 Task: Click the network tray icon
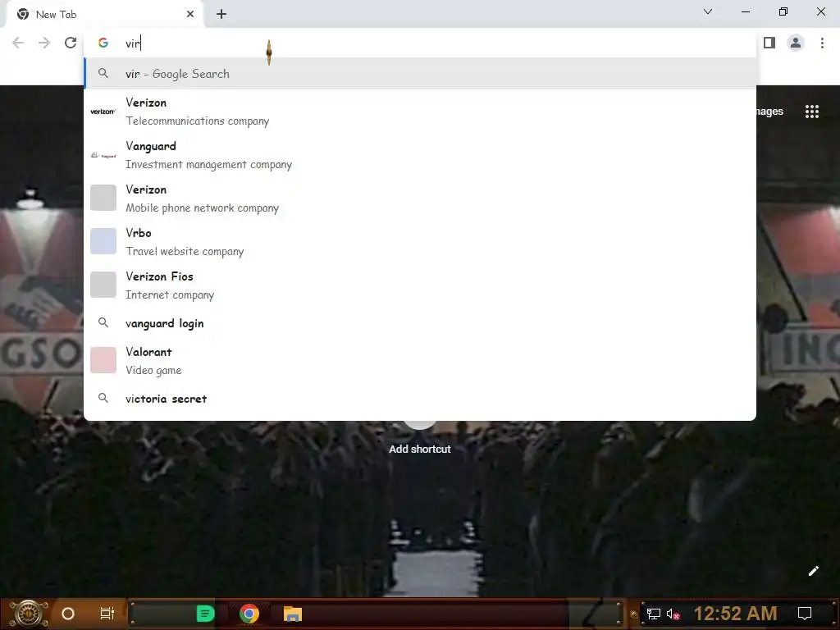pyautogui.click(x=654, y=614)
